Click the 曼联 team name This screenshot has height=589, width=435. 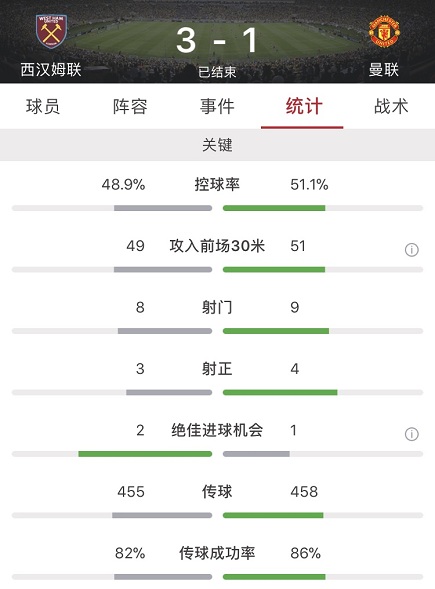click(x=384, y=69)
